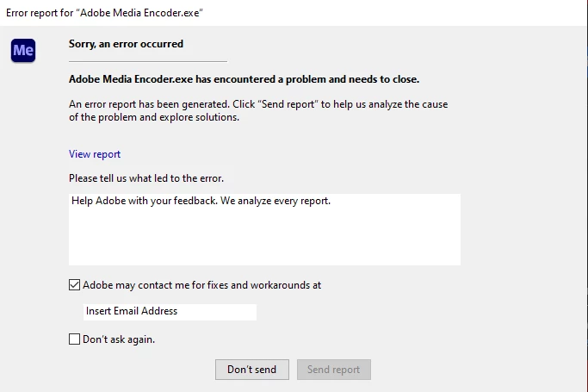Screen dimensions: 588x392
Task: Click the Don't send button
Action: pos(252,370)
